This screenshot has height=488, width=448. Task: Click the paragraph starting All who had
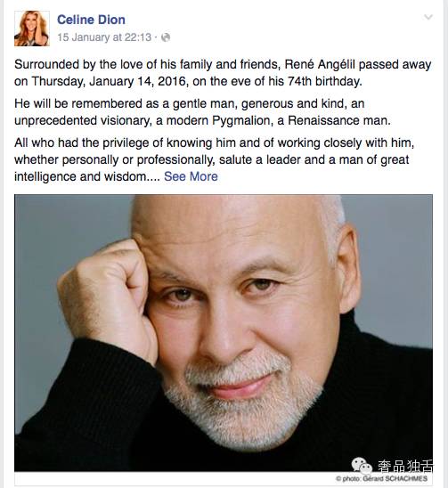[214, 159]
